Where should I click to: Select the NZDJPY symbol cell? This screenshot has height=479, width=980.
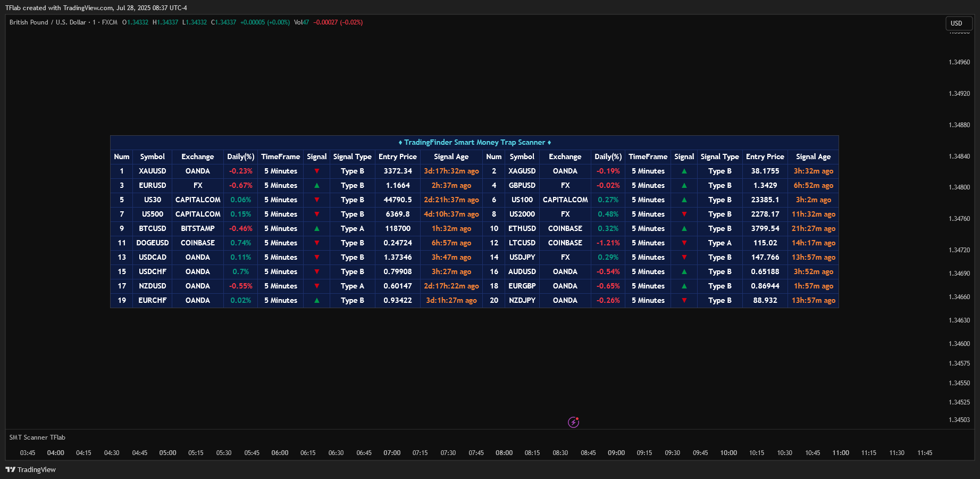coord(522,300)
